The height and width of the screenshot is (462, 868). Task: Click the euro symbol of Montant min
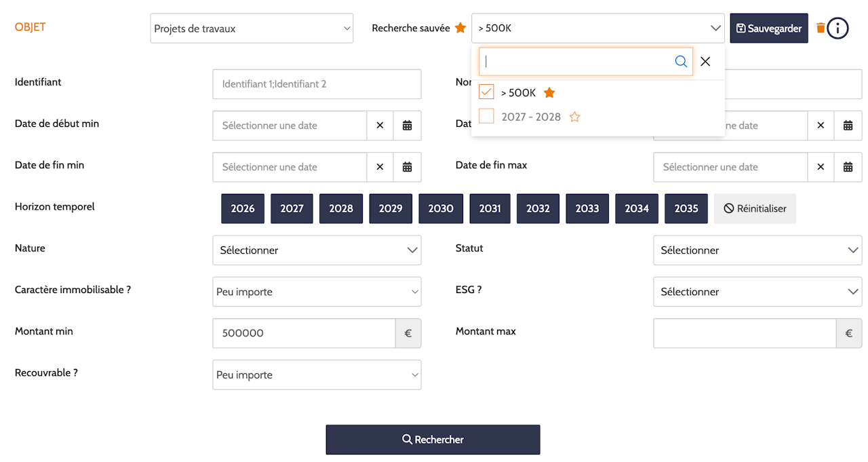coord(408,333)
